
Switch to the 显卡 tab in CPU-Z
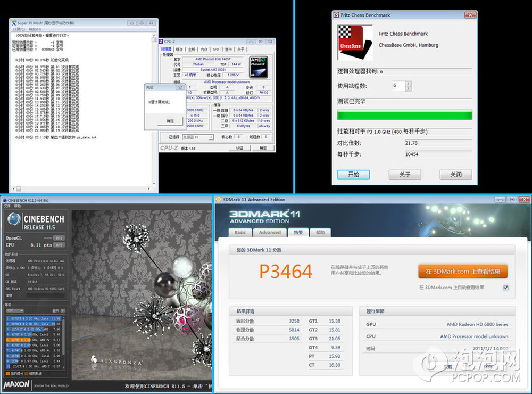229,49
